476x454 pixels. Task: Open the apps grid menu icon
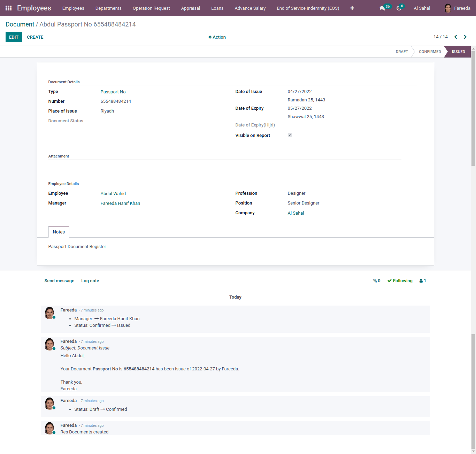[9, 8]
